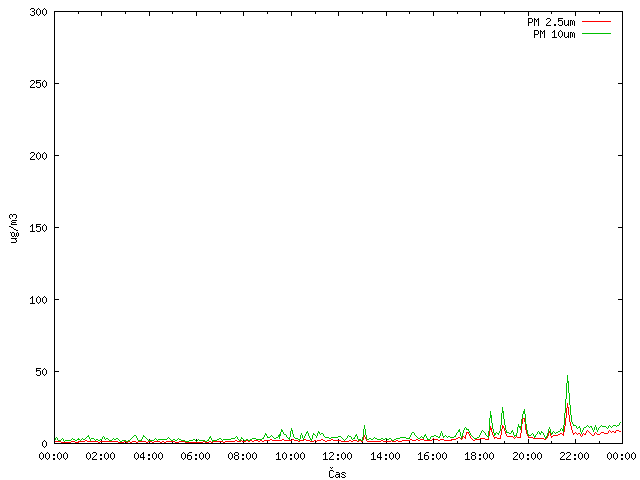Click the 16:00 time label
Screen dimensions: 640x480
(432, 456)
